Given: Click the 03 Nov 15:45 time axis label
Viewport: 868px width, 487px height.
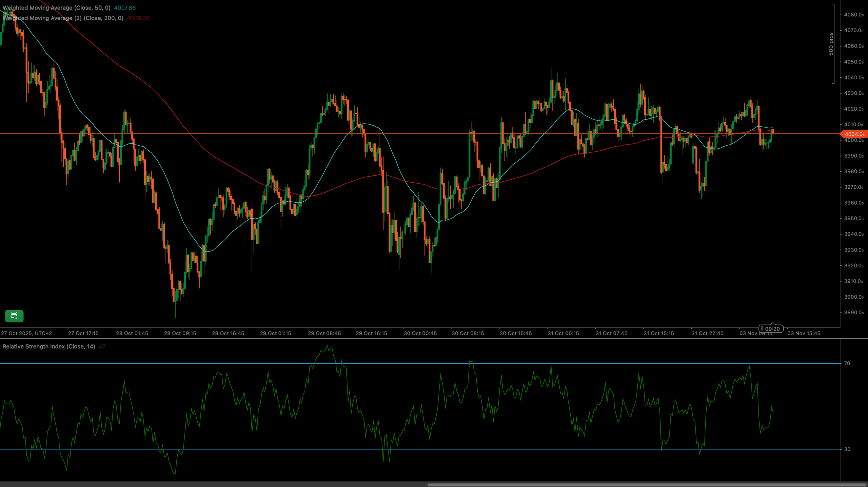Looking at the screenshot, I should [804, 333].
